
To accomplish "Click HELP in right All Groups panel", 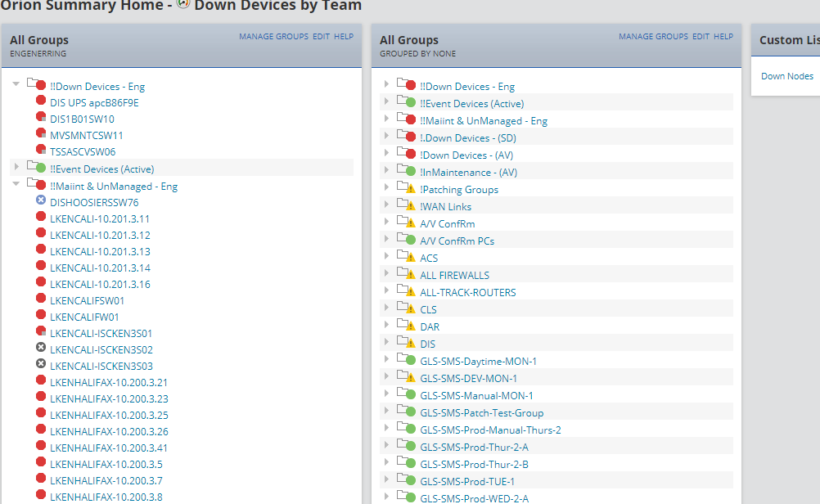I will (723, 37).
